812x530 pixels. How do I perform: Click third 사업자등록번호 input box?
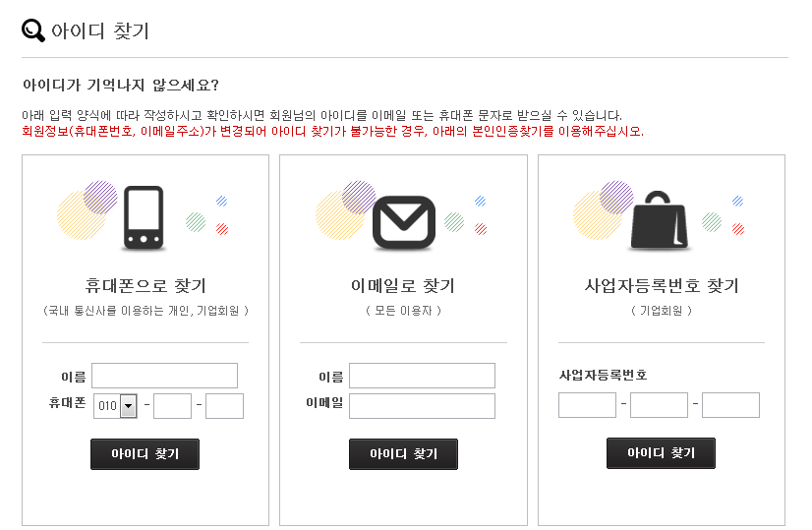coord(730,405)
